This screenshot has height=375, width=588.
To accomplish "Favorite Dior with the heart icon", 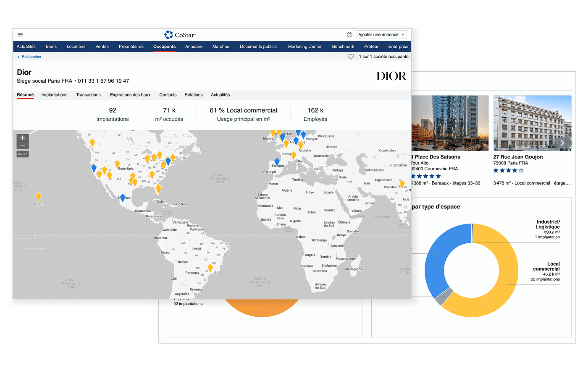I will click(351, 57).
